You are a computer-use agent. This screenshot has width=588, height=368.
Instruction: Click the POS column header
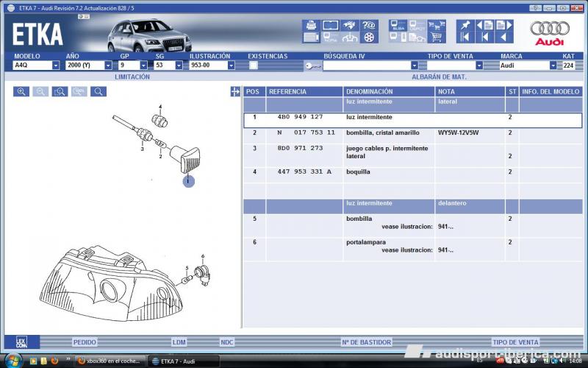tap(254, 91)
